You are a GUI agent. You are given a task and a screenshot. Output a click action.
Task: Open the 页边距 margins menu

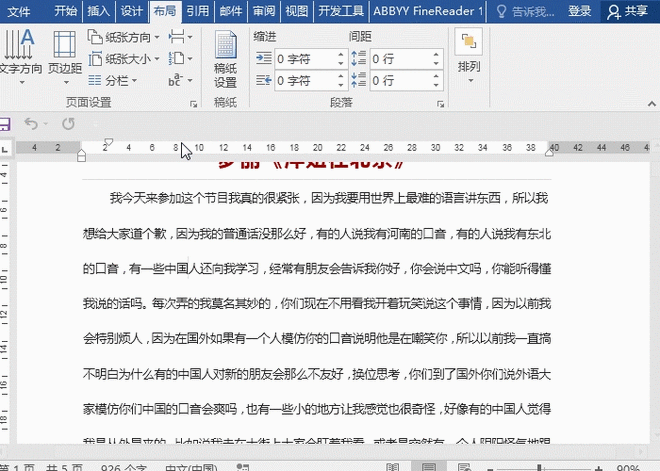(x=65, y=57)
